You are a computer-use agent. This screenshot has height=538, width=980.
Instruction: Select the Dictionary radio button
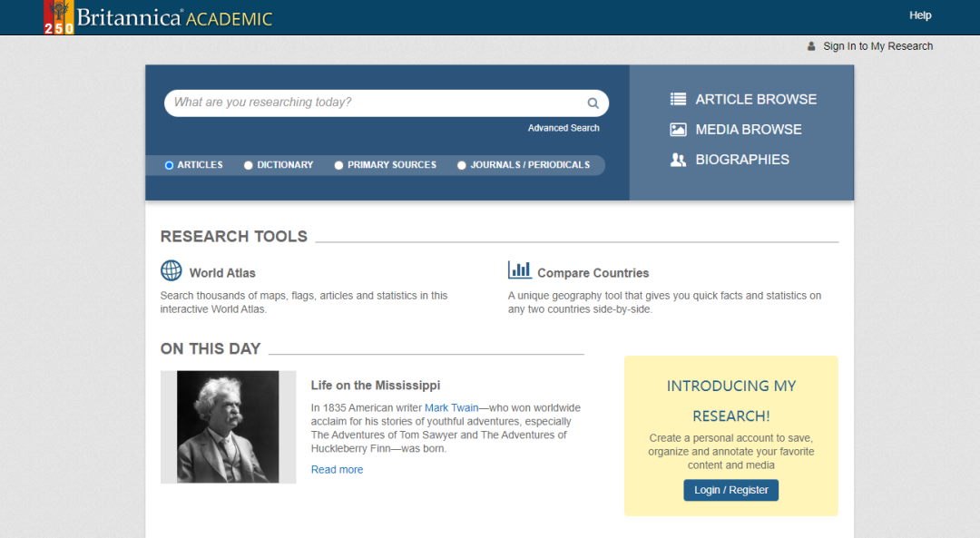(249, 165)
